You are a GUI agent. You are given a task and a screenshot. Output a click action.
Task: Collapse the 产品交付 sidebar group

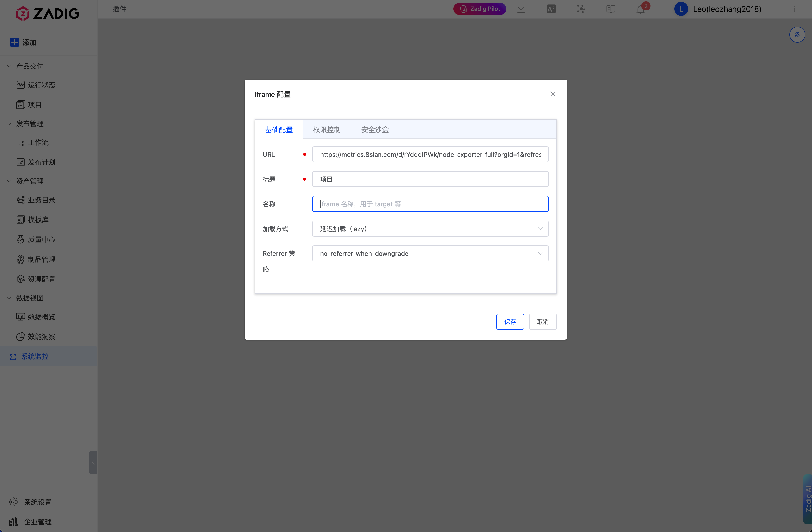click(x=9, y=66)
